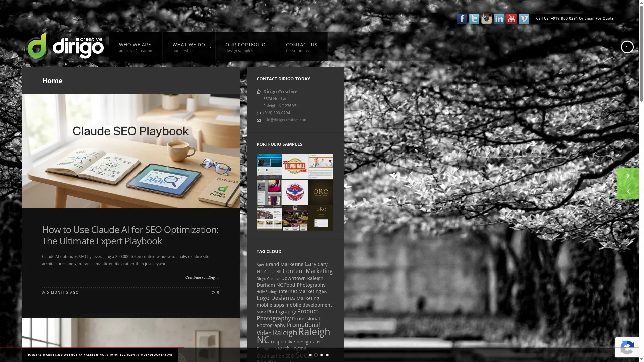Select the Professional Photography tag

288,322
